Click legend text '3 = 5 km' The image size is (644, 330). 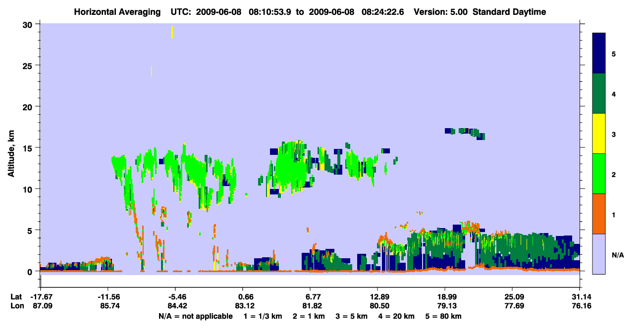pyautogui.click(x=352, y=316)
